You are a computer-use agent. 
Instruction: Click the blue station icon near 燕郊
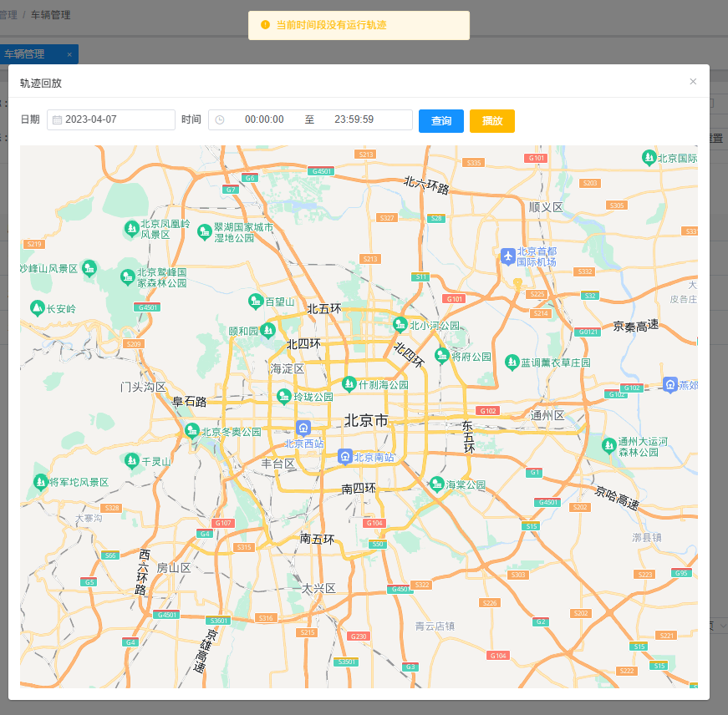[x=669, y=385]
